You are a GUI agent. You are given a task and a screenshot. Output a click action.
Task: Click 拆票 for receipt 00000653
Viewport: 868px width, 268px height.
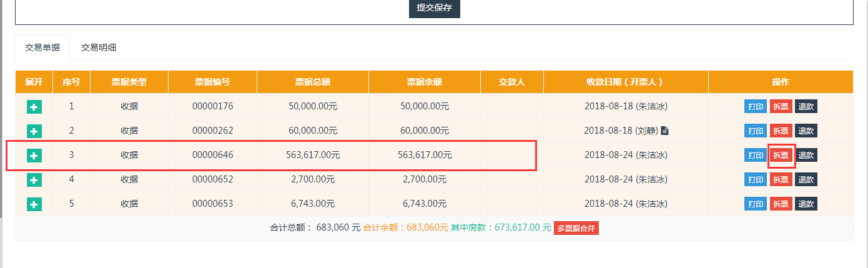click(x=781, y=204)
